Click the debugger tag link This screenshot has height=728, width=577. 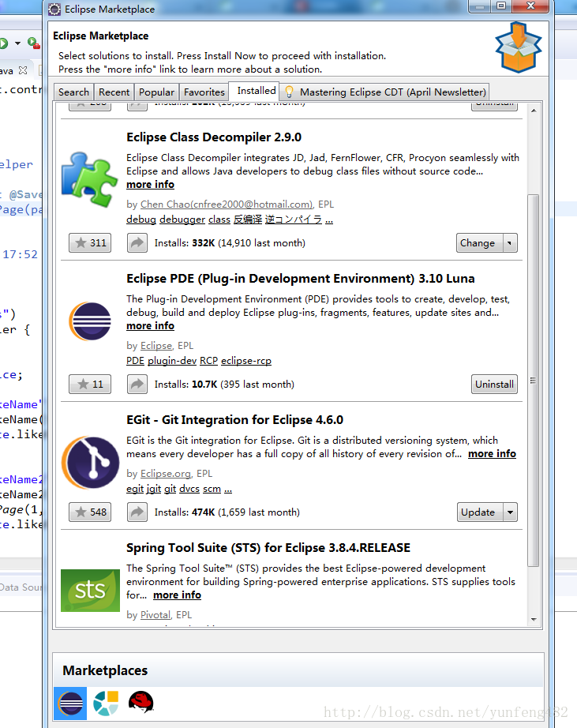click(x=182, y=220)
